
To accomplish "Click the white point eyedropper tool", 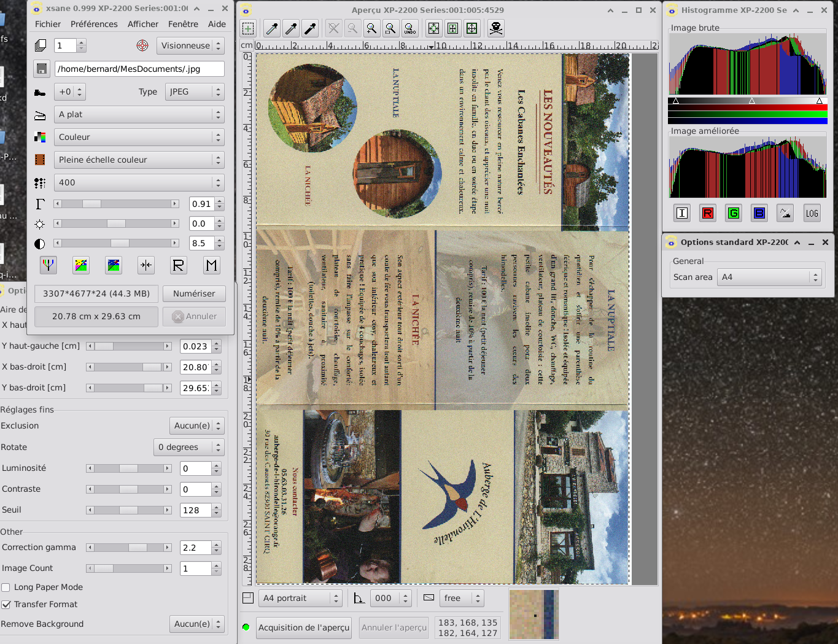I will 272,28.
